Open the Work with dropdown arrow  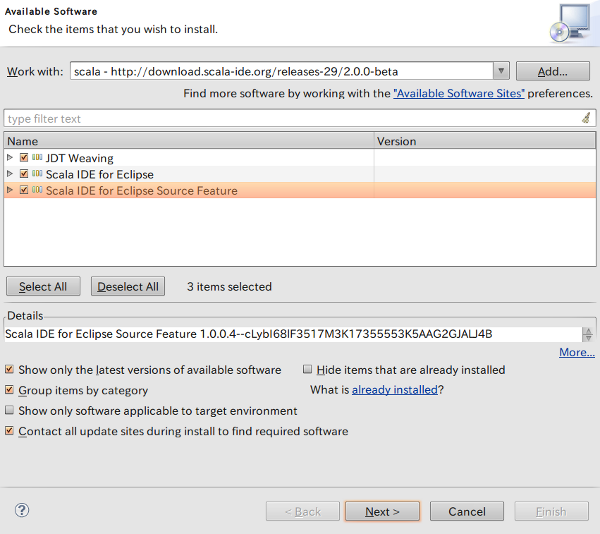[501, 71]
